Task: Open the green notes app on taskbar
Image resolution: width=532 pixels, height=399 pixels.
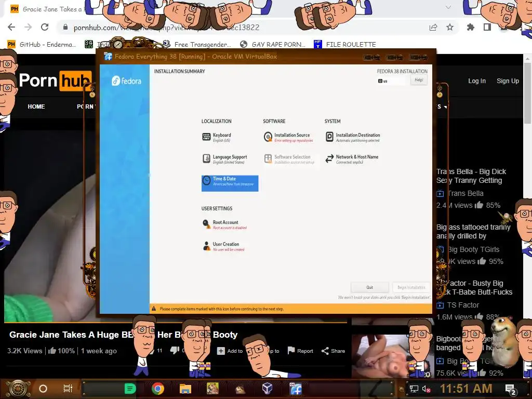Action: point(130,389)
